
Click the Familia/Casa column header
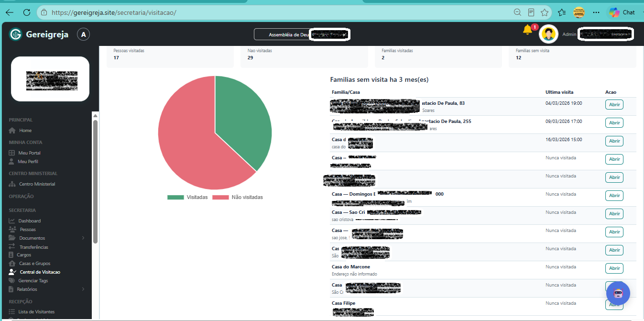point(346,92)
